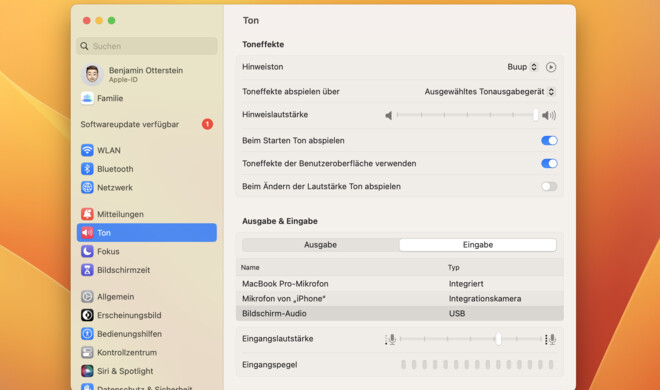The height and width of the screenshot is (390, 660).
Task: Open Kontrollzentrum label in sidebar
Action: pos(127,352)
